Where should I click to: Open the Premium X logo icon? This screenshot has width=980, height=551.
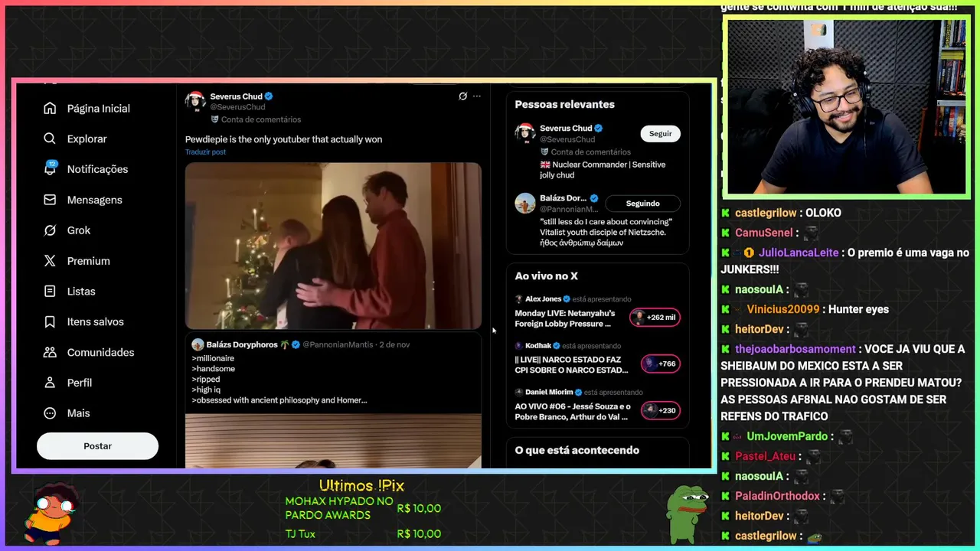point(50,261)
